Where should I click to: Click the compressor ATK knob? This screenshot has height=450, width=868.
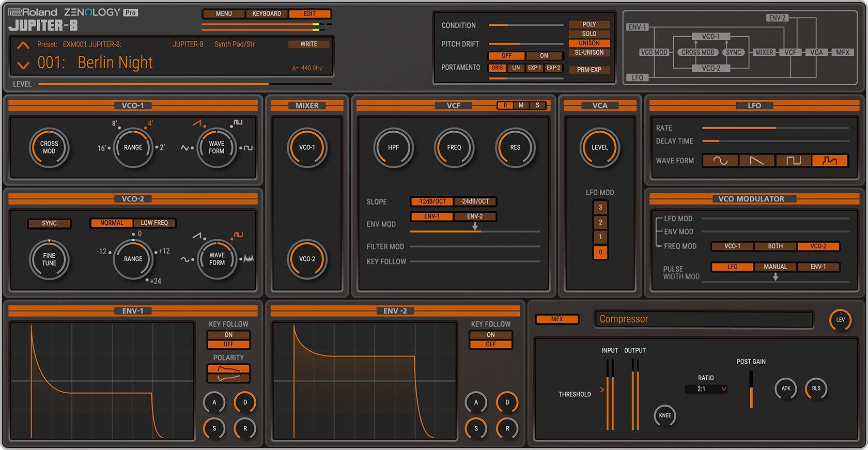coord(786,389)
